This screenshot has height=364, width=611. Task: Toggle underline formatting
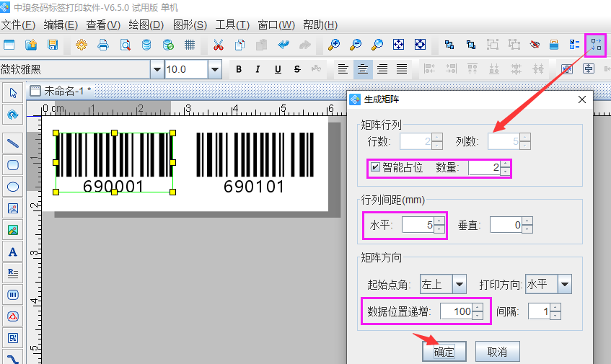278,69
